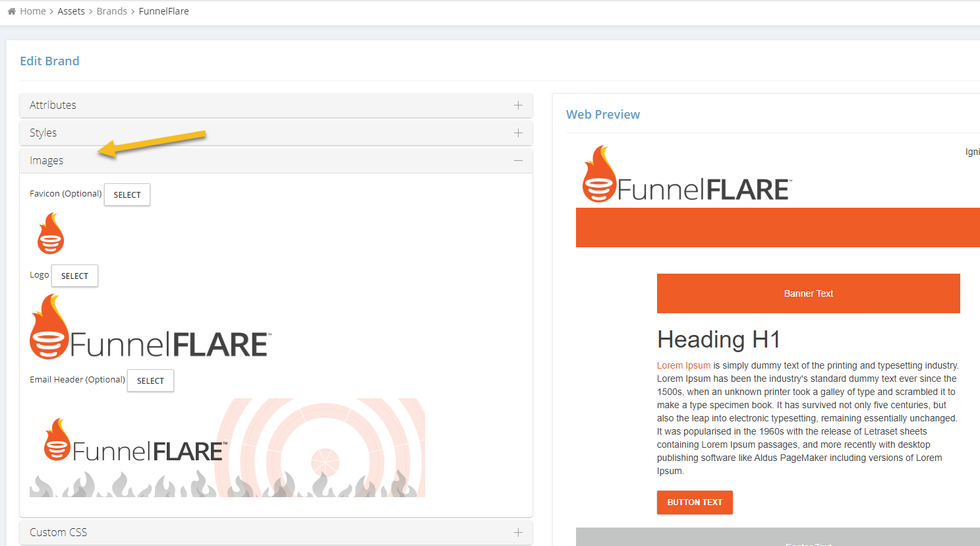Click the Email Header (Optional) label
Screen dimensions: 980x546
pos(77,380)
